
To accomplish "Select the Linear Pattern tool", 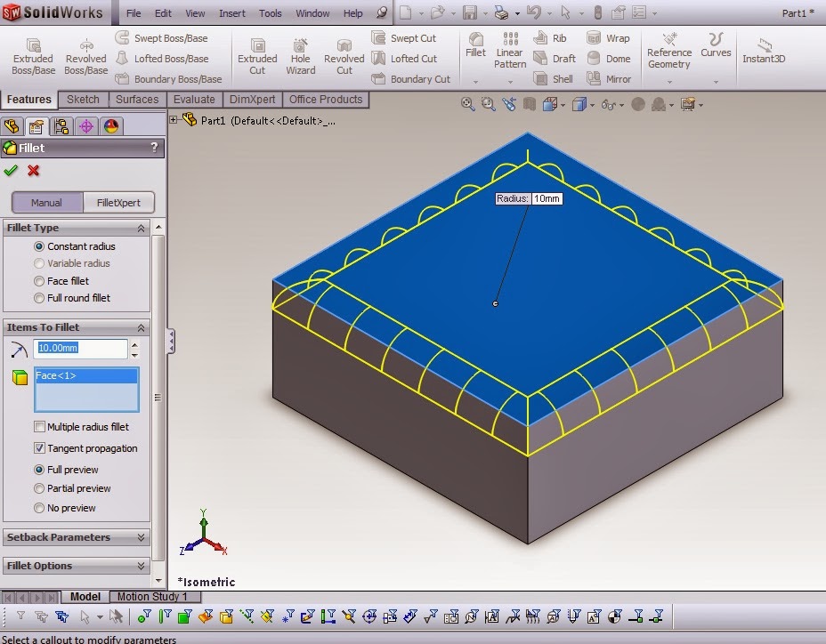I will 509,55.
